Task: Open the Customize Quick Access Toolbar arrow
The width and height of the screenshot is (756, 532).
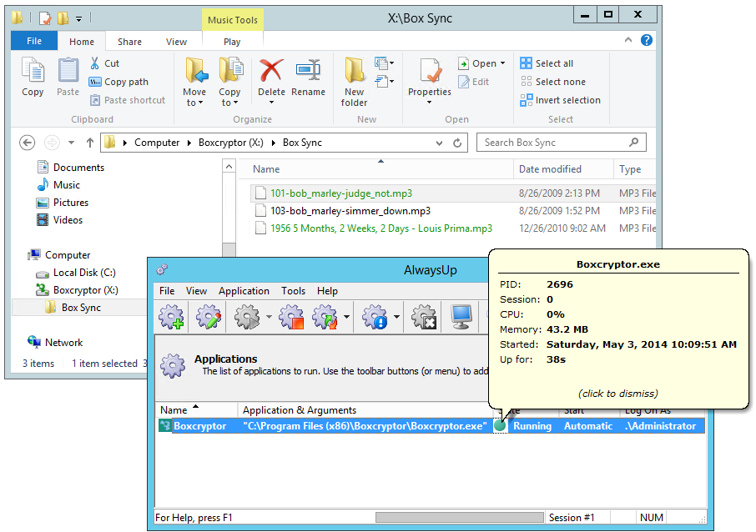Action: point(78,19)
